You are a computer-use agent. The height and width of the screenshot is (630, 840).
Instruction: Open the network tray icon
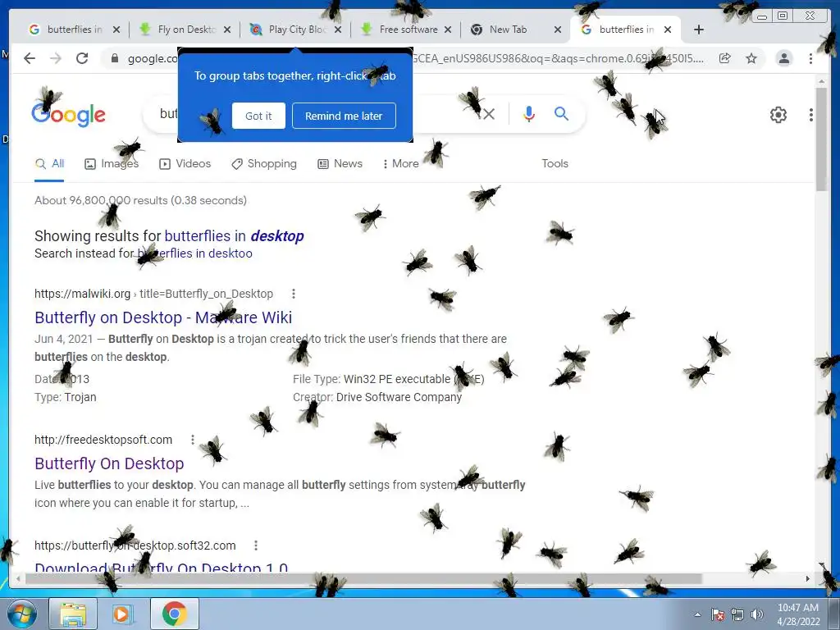[737, 615]
